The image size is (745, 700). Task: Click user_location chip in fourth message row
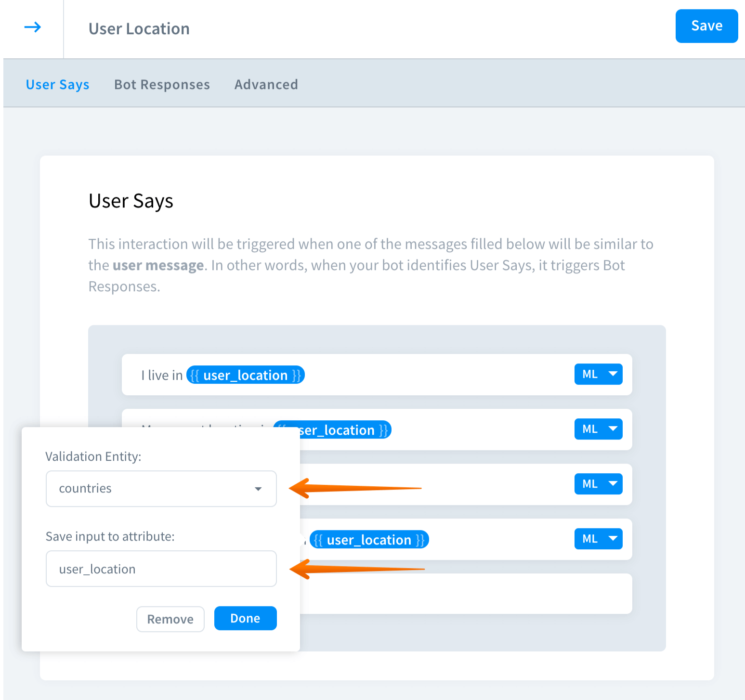(x=369, y=540)
